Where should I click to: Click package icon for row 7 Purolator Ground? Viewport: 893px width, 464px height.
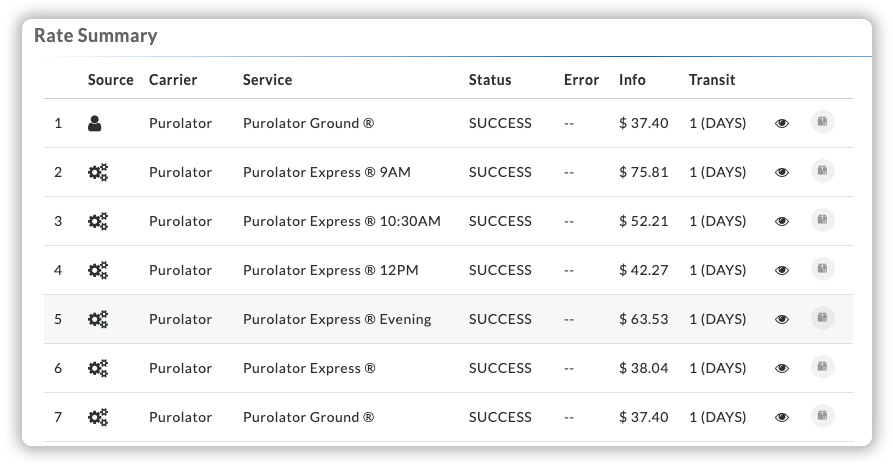click(x=822, y=416)
